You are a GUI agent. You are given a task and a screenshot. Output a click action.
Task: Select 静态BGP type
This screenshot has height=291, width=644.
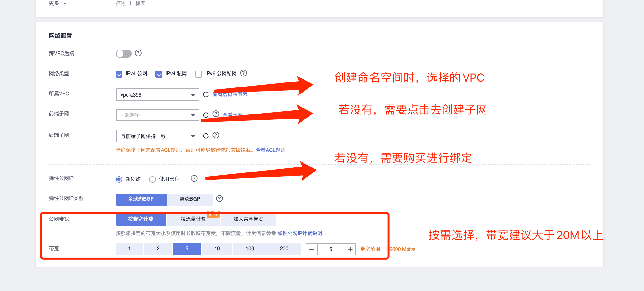(x=190, y=199)
